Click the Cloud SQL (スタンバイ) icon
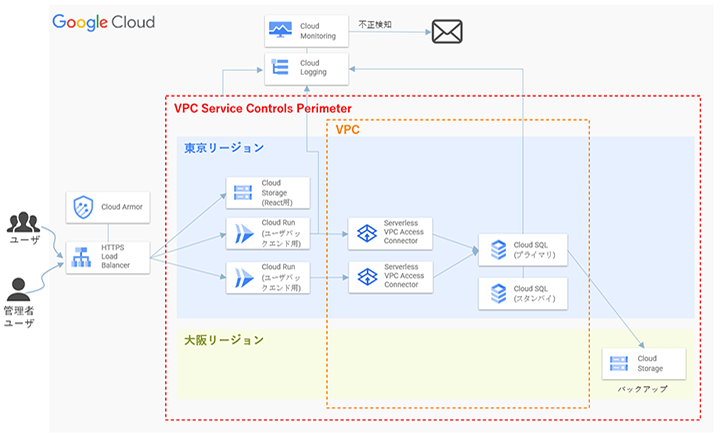 pyautogui.click(x=498, y=293)
